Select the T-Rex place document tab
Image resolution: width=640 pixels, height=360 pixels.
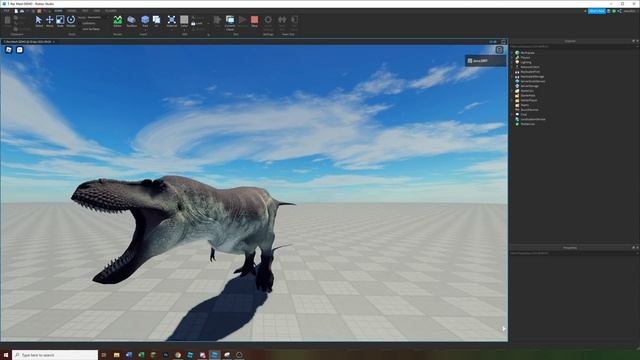pyautogui.click(x=28, y=42)
